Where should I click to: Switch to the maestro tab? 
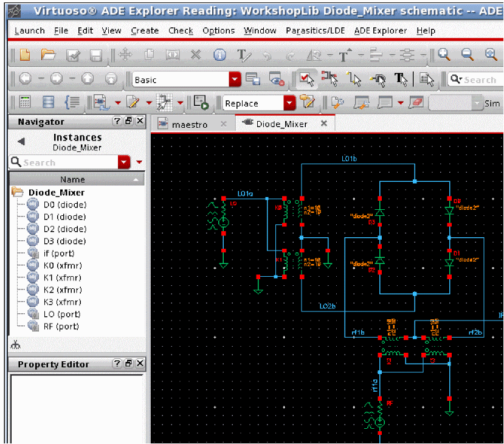tap(190, 124)
